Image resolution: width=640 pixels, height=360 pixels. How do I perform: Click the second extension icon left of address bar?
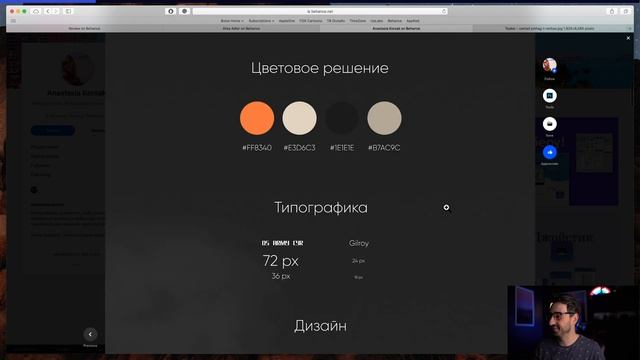click(184, 11)
